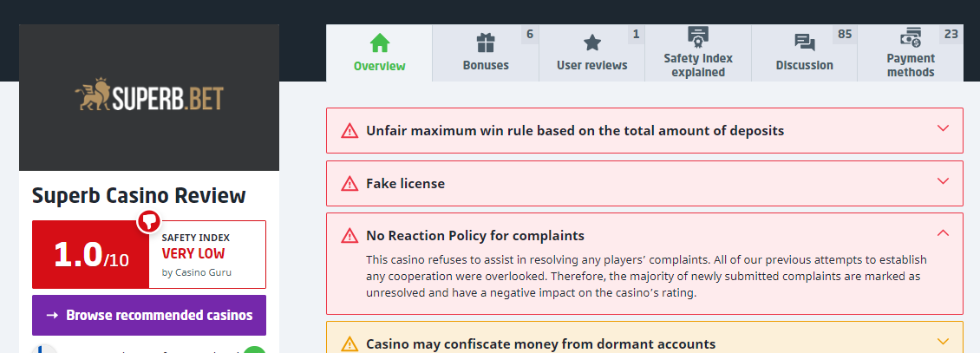Click the chat bubbles icon for Discussion
980x353 pixels.
pyautogui.click(x=804, y=43)
